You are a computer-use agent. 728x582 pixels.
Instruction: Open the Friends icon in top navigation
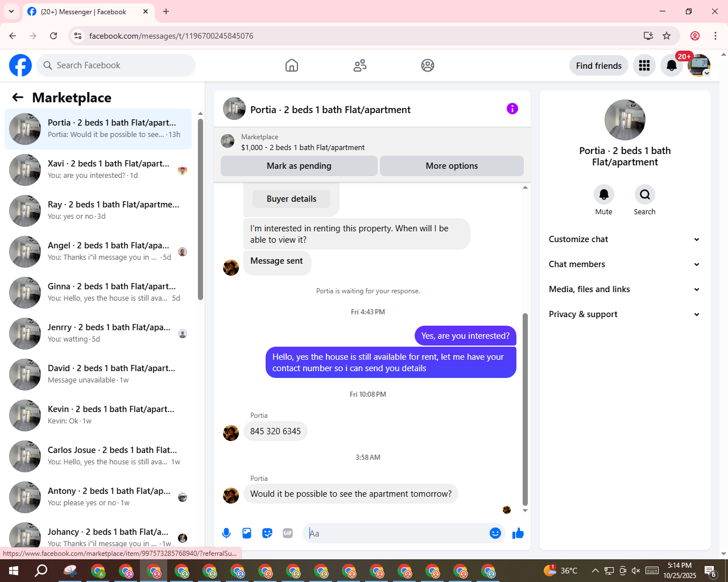[360, 65]
